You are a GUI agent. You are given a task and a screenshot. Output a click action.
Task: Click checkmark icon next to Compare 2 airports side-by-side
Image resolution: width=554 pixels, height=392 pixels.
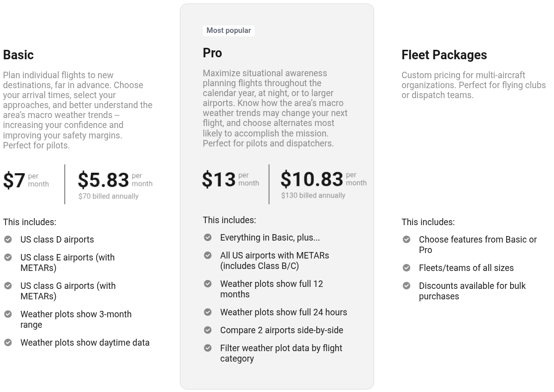coord(208,330)
